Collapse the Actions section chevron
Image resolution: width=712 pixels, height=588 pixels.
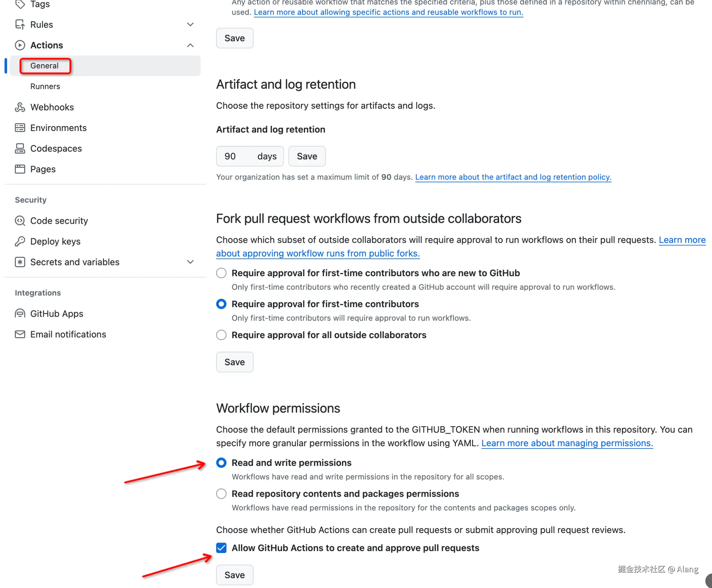pos(190,45)
